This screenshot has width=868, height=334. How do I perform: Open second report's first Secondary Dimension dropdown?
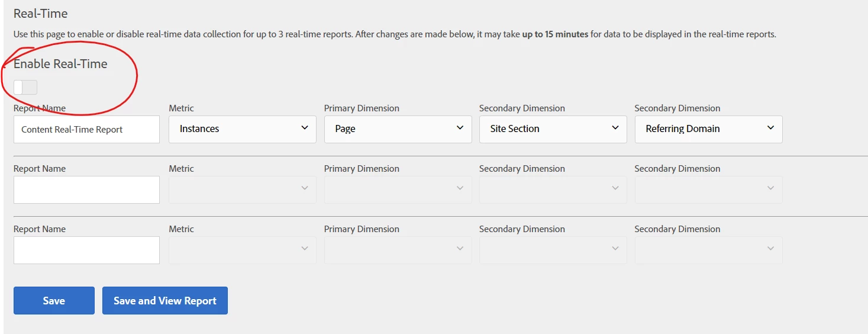553,190
